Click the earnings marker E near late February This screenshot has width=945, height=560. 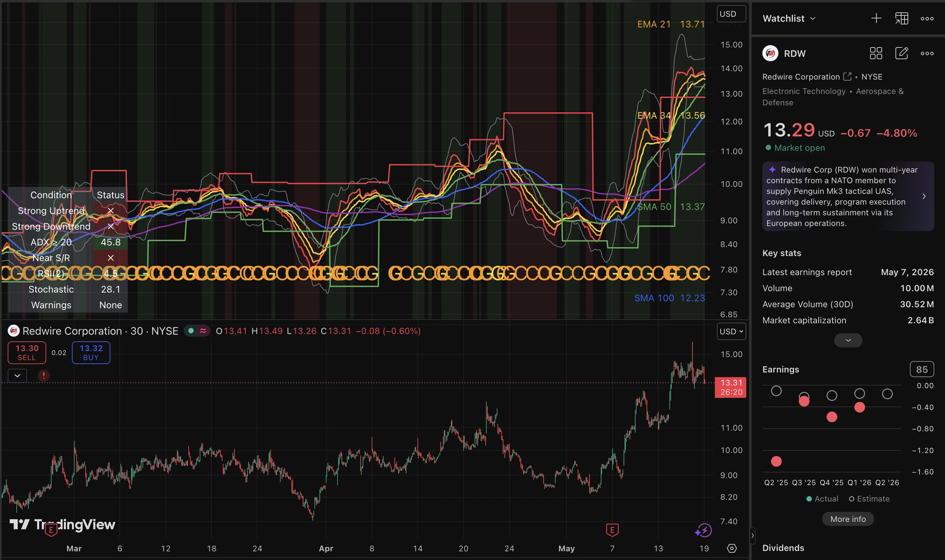[x=51, y=530]
